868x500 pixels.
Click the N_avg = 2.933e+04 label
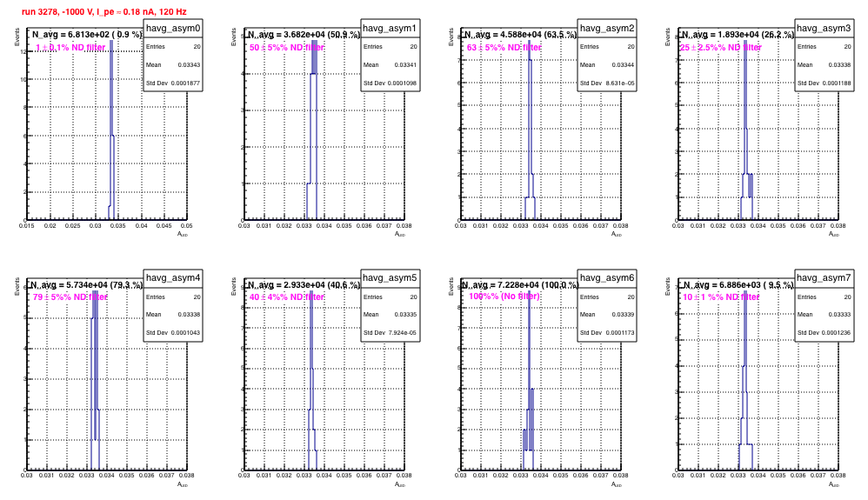[x=304, y=285]
